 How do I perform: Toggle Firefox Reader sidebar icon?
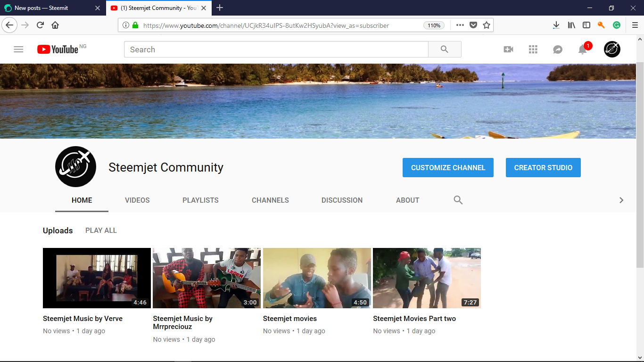coord(586,25)
